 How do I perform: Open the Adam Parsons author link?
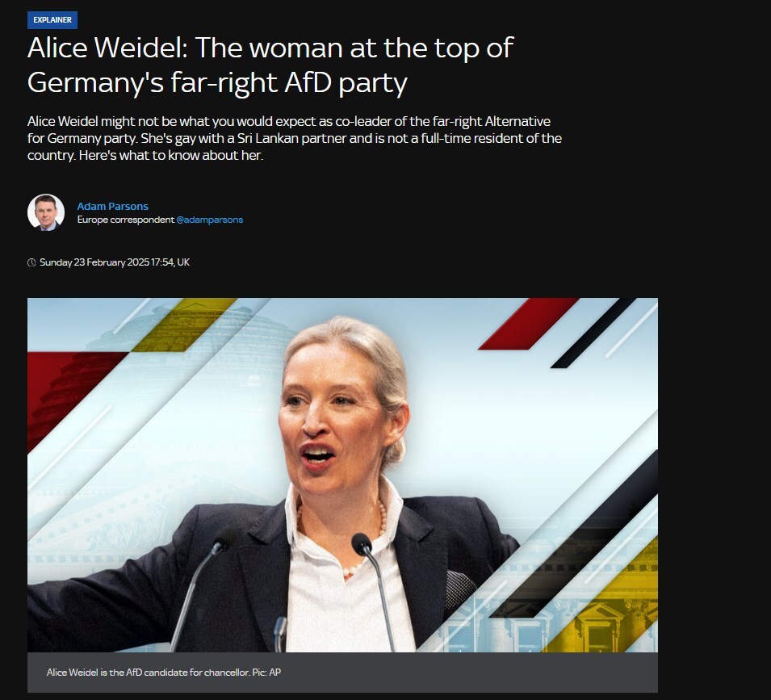pyautogui.click(x=112, y=206)
